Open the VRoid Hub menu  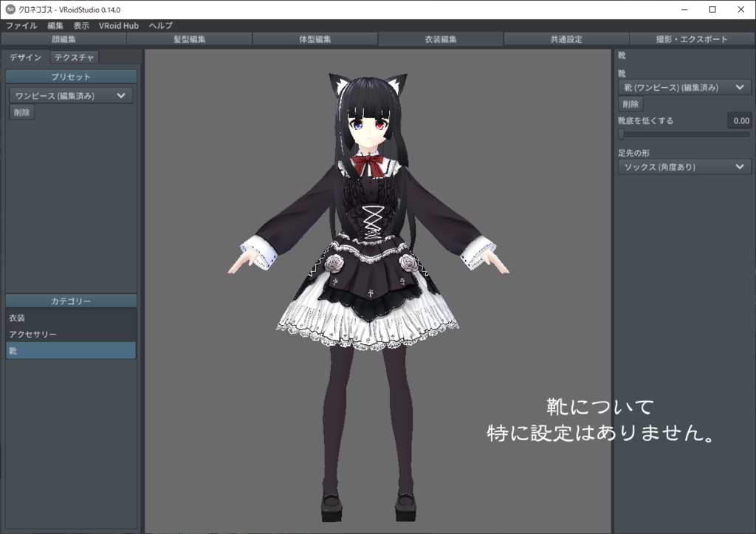(118, 25)
